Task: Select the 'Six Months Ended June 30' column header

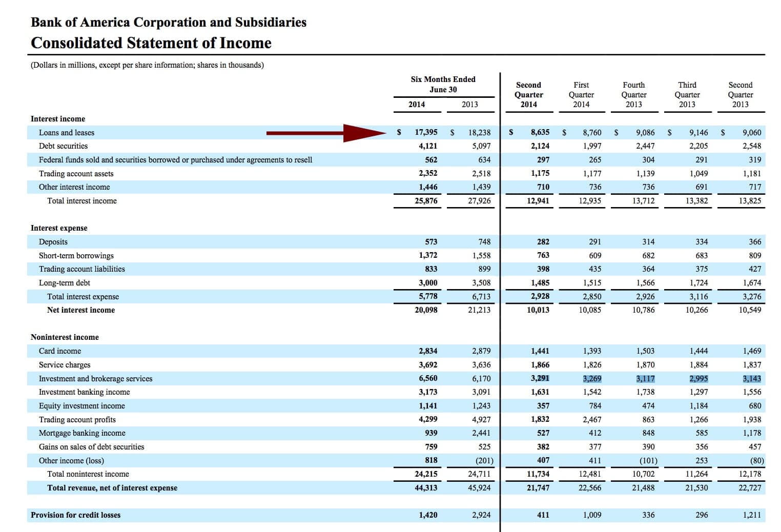Action: 443,84
